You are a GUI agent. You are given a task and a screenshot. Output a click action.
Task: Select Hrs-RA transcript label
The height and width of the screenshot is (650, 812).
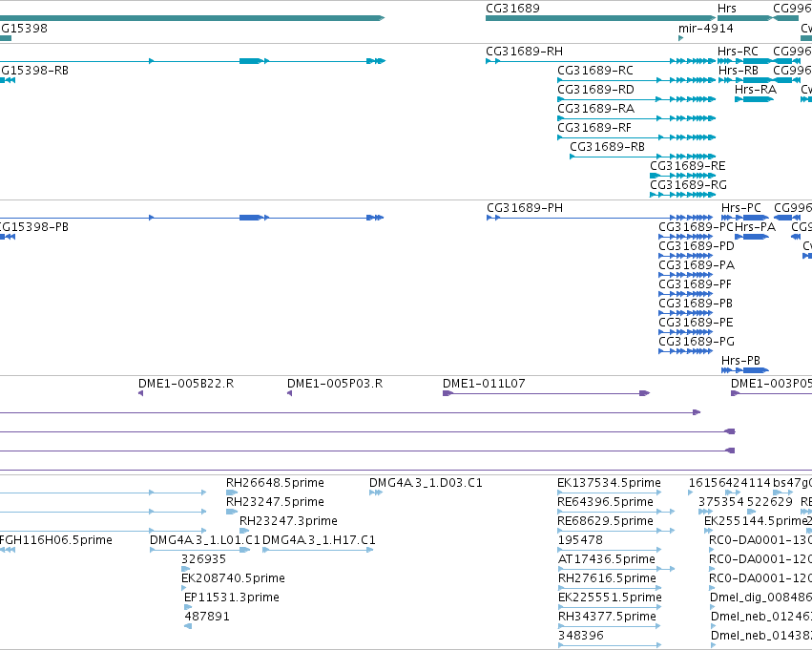(x=756, y=90)
